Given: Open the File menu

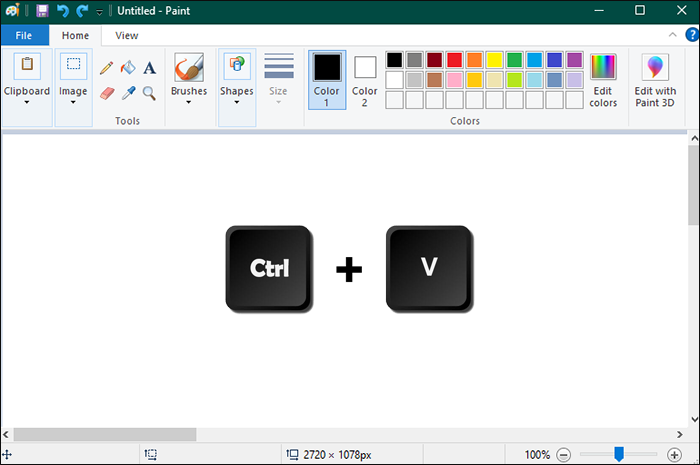Looking at the screenshot, I should click(x=24, y=35).
